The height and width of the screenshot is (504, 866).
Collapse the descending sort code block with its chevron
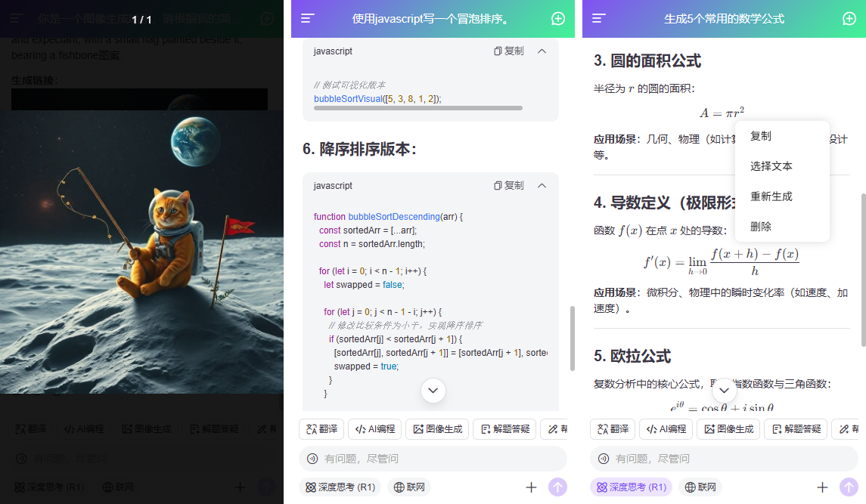542,185
